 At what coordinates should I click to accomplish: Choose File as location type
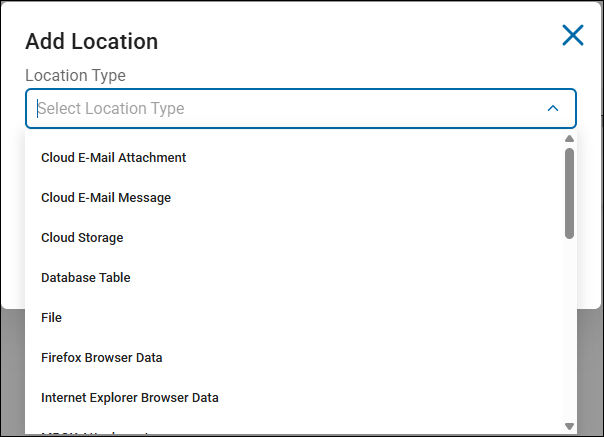pos(52,318)
